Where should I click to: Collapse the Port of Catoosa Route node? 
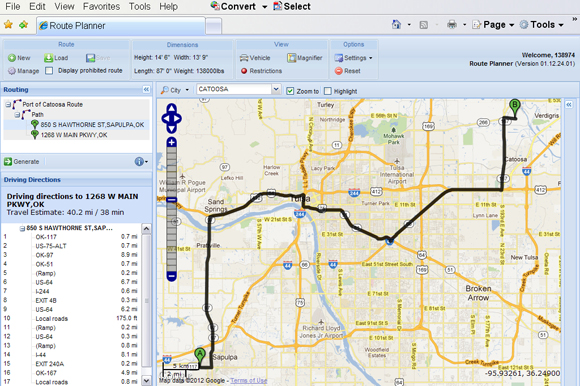[8, 105]
